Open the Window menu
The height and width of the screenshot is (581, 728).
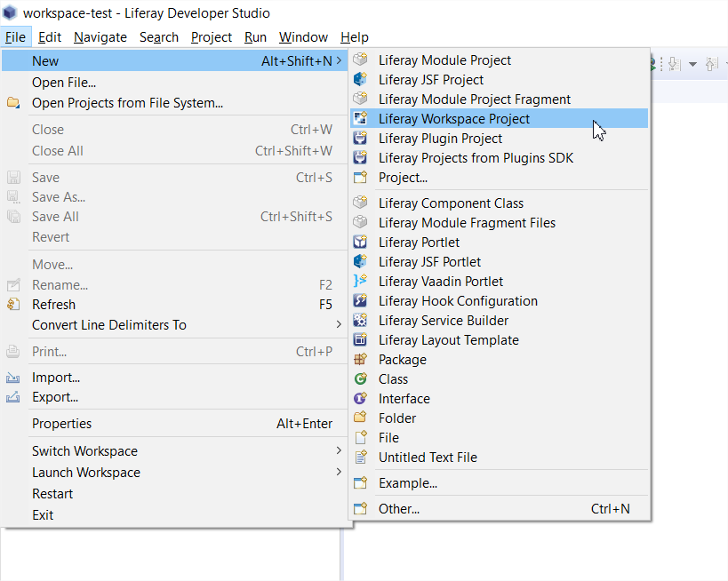coord(303,37)
